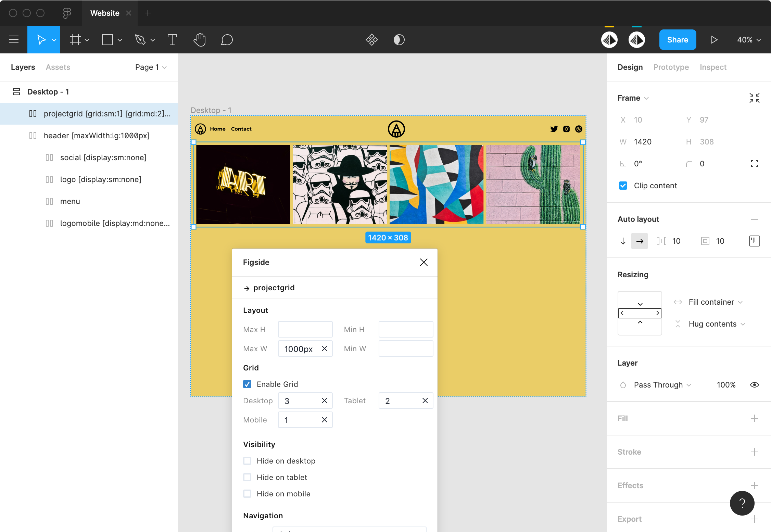Open auto layout alignment options
771x532 pixels.
pyautogui.click(x=755, y=241)
